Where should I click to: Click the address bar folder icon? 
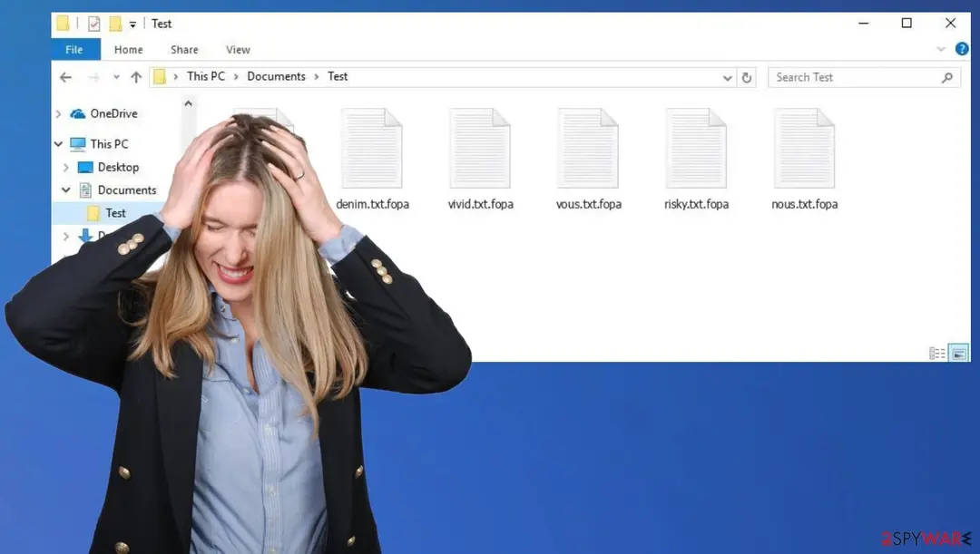(160, 77)
